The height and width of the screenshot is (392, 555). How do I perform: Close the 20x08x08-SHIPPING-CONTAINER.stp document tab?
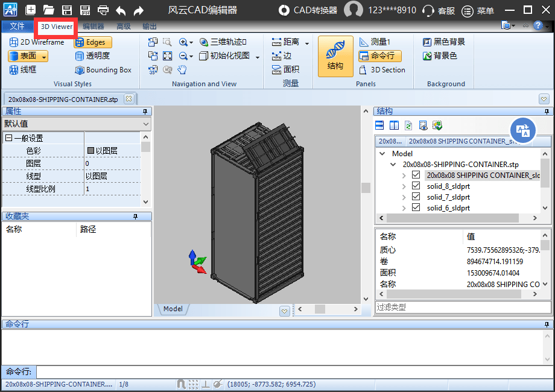129,99
